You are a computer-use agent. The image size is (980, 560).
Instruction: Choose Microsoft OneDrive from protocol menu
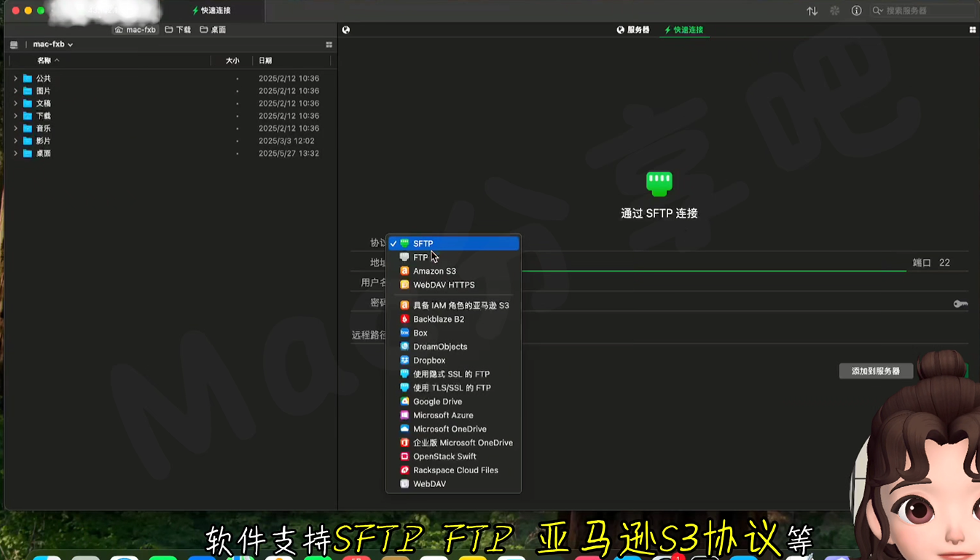coord(453,429)
